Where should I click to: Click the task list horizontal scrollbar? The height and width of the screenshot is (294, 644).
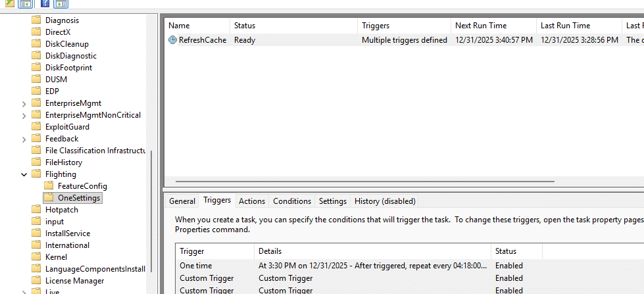pyautogui.click(x=365, y=182)
